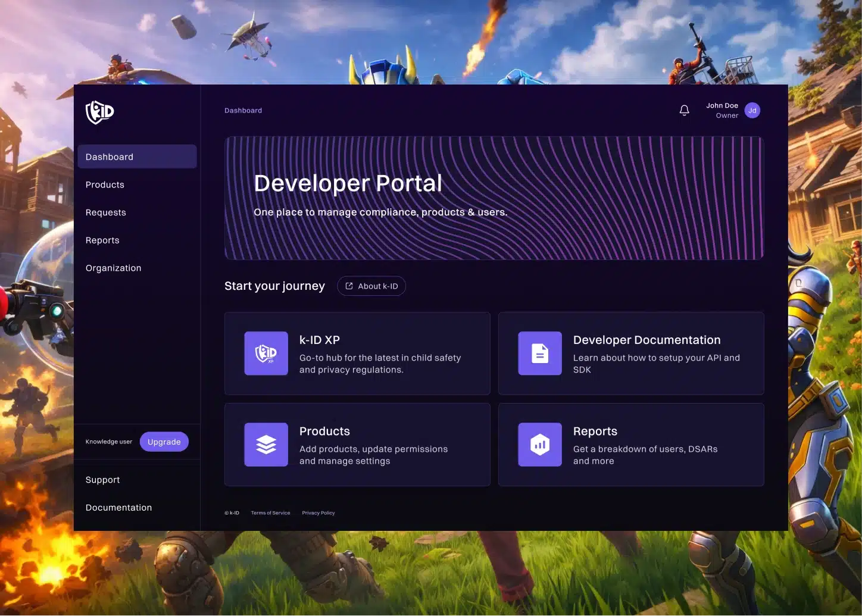
Task: Navigate to Organization in sidebar
Action: pyautogui.click(x=113, y=268)
